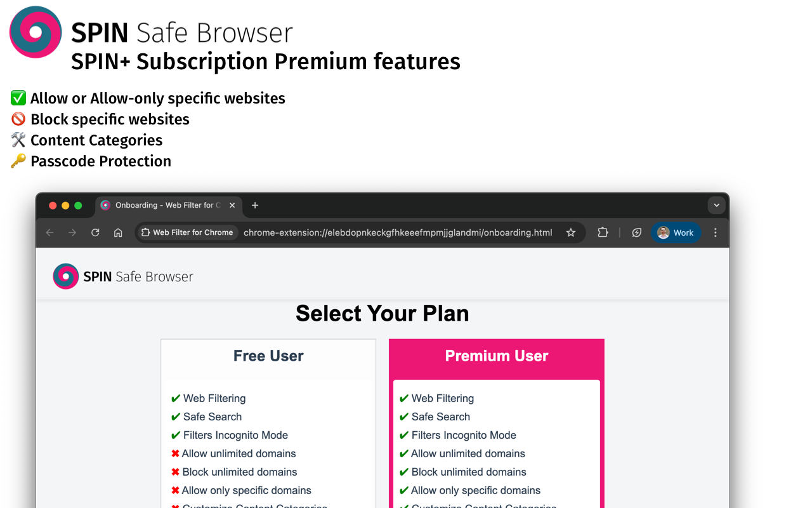812x508 pixels.
Task: Click the Home icon in the toolbar
Action: coord(118,232)
